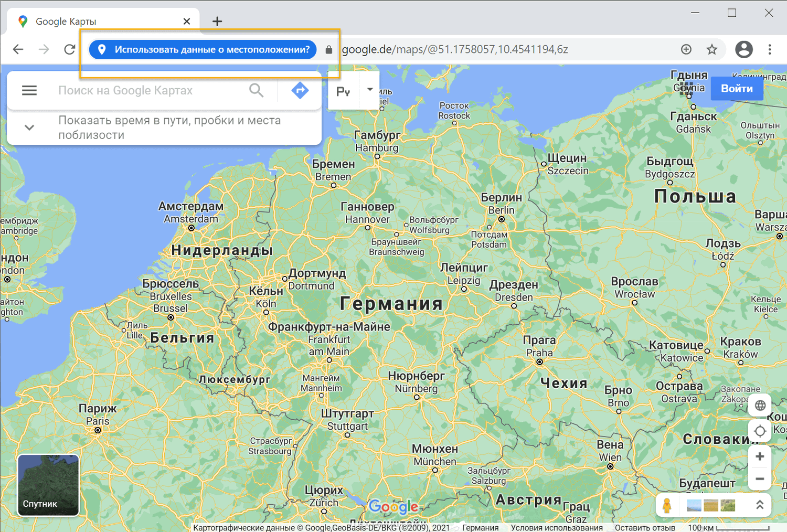Click the address bar URL
Screen dimensions: 787x532
tap(455, 49)
